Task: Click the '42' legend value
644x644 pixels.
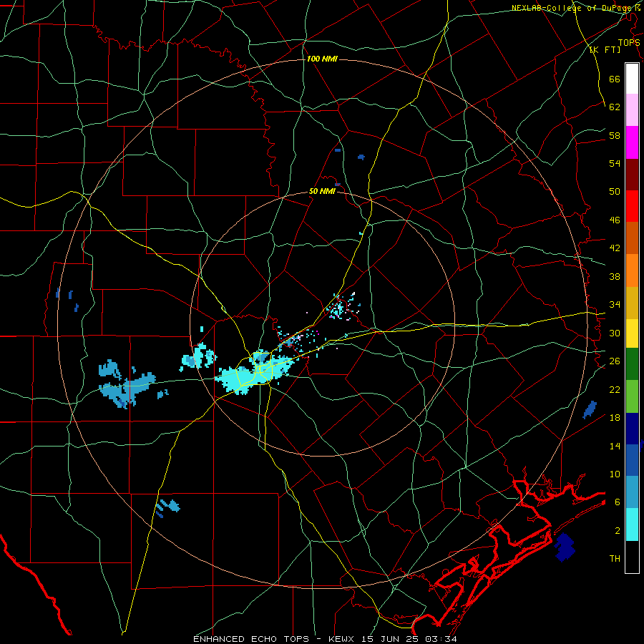Action: pyautogui.click(x=615, y=248)
